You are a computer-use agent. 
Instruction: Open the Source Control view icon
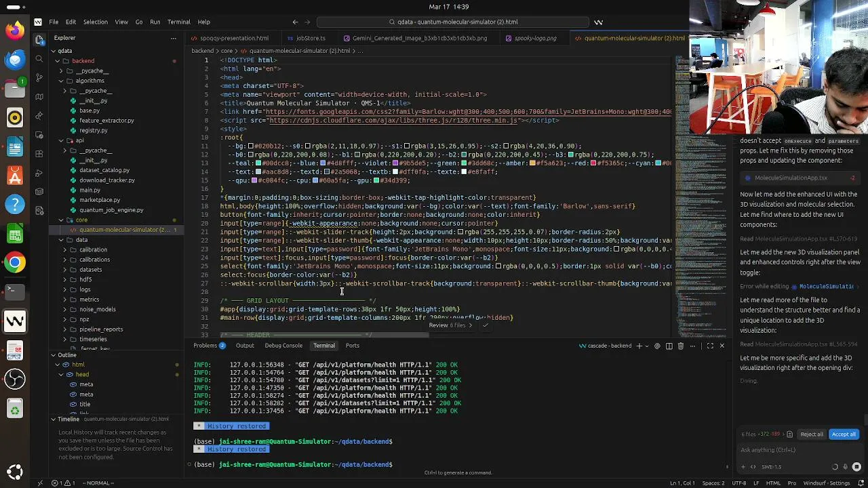pos(39,78)
